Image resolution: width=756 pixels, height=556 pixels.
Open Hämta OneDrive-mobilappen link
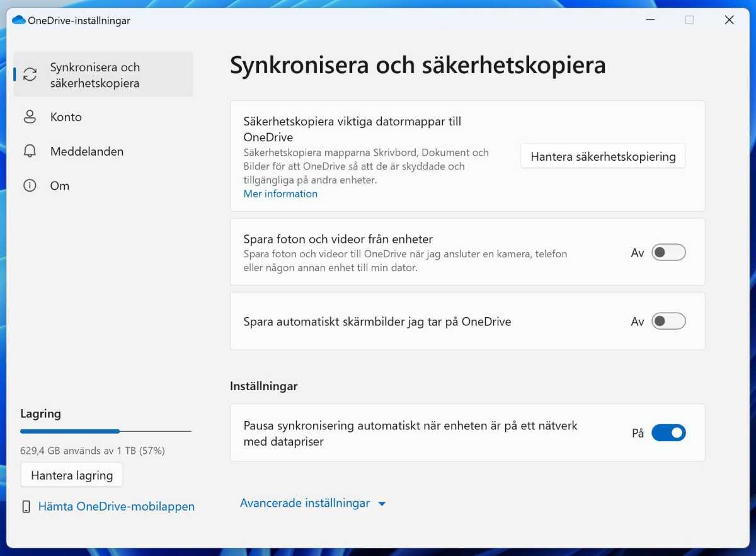pyautogui.click(x=117, y=507)
